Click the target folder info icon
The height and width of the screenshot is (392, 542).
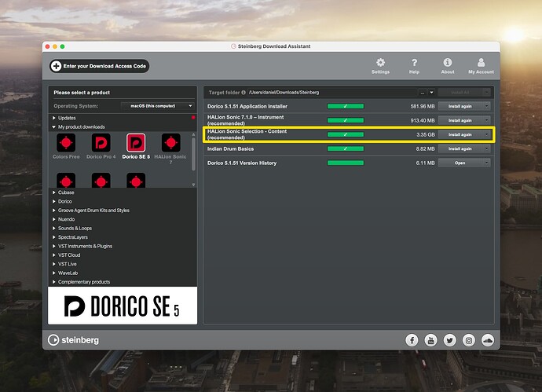(244, 92)
